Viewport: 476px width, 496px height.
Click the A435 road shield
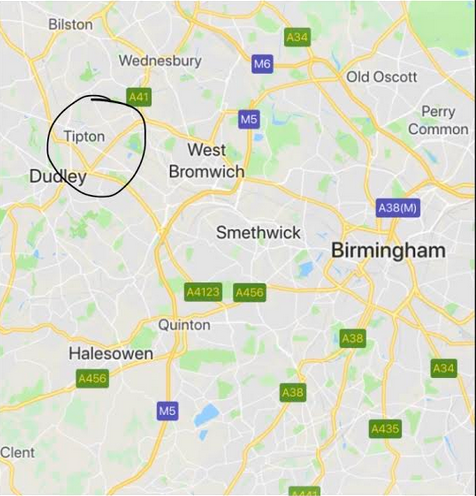385,429
